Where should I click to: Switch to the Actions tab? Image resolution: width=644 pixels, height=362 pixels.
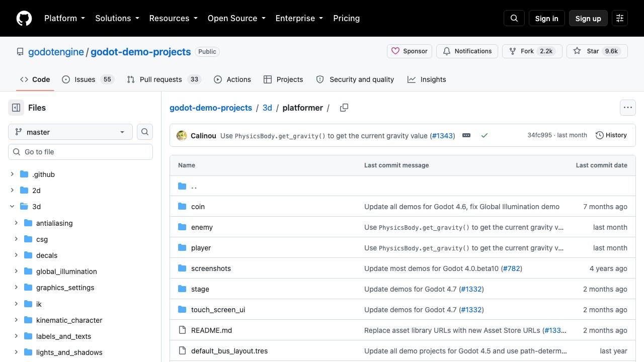232,79
